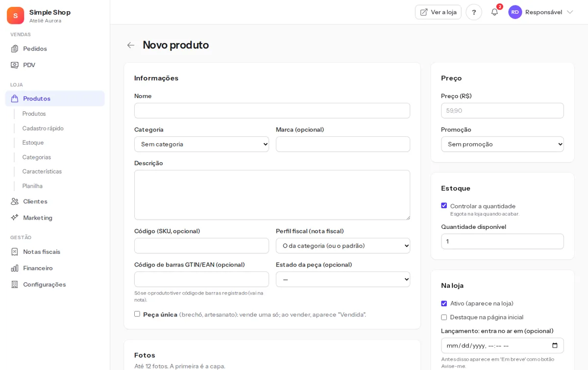
Task: Go back using the arrow beside Novo produto
Action: point(131,45)
